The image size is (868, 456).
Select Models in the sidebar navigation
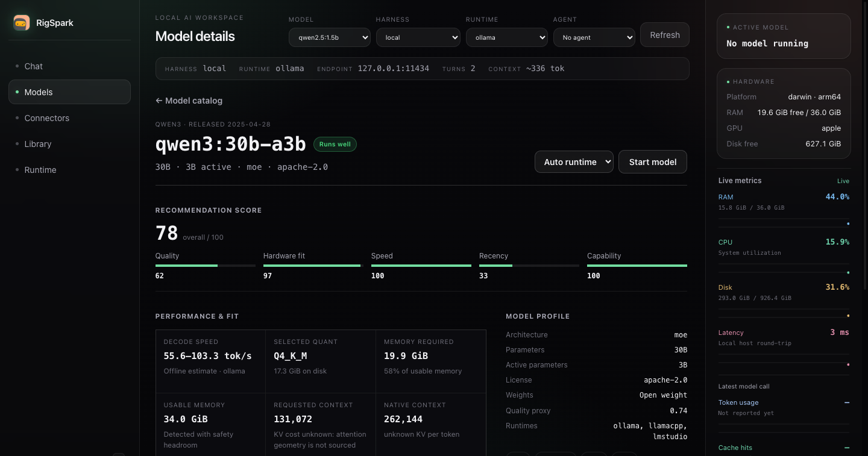click(x=69, y=92)
